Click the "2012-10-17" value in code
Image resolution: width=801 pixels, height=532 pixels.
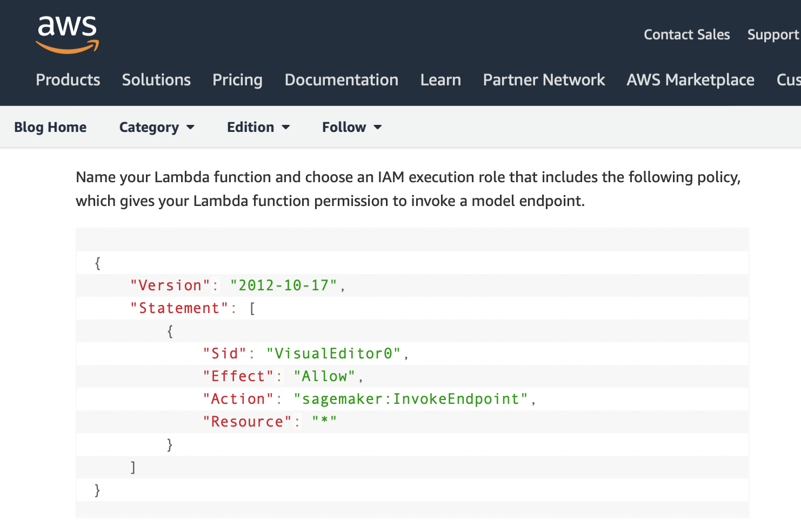pyautogui.click(x=284, y=285)
